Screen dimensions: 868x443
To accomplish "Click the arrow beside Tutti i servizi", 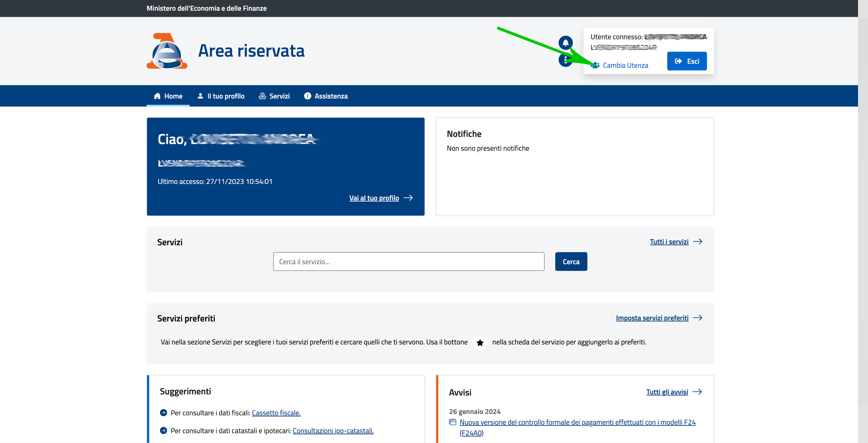I will tap(697, 242).
